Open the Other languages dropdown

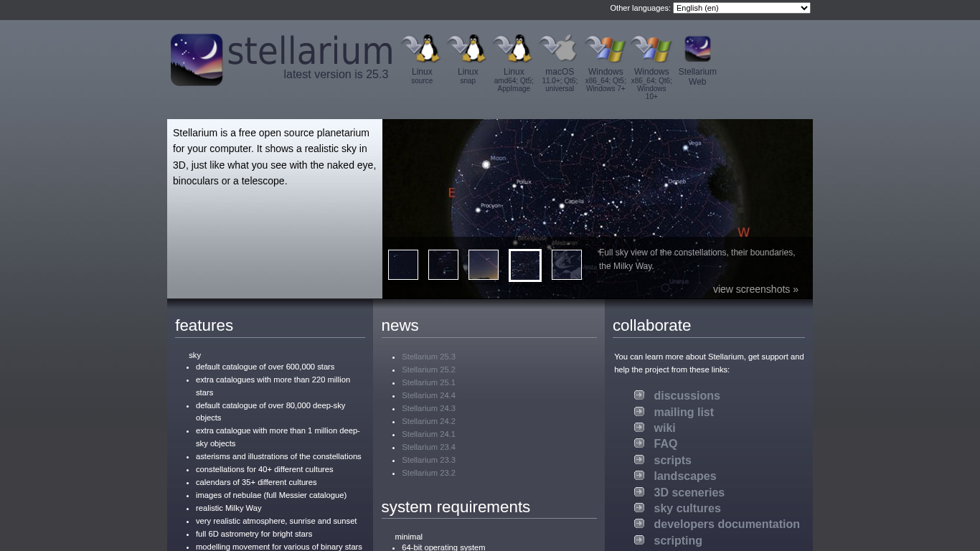tap(741, 8)
